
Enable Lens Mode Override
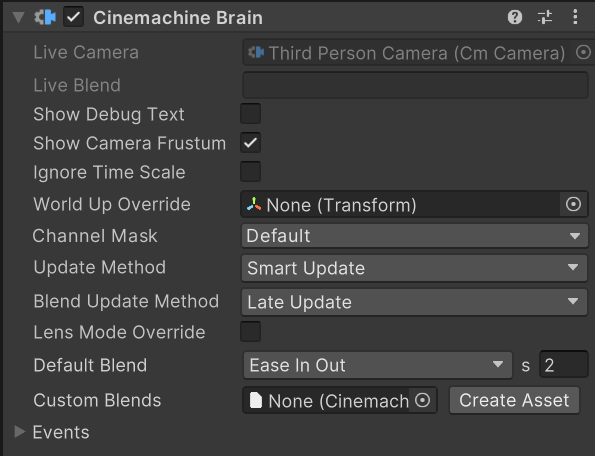point(250,332)
